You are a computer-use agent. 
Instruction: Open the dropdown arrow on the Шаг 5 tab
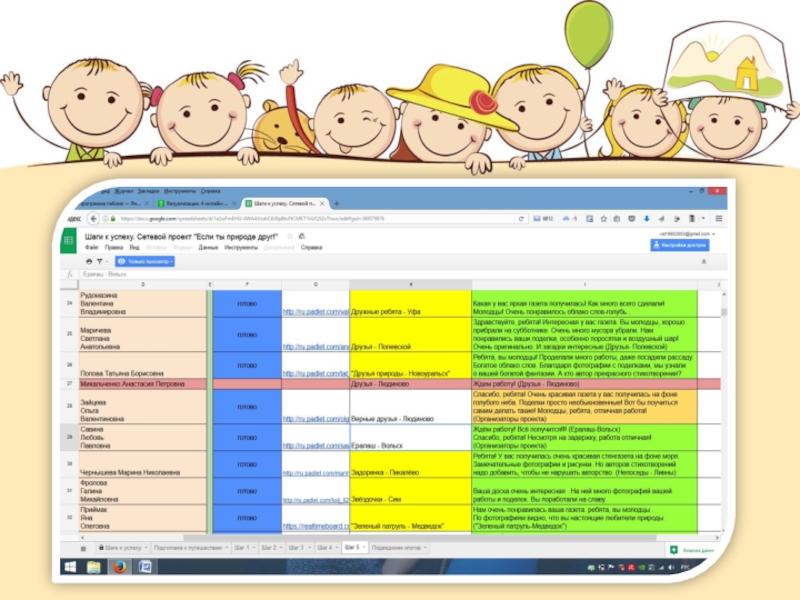click(362, 548)
